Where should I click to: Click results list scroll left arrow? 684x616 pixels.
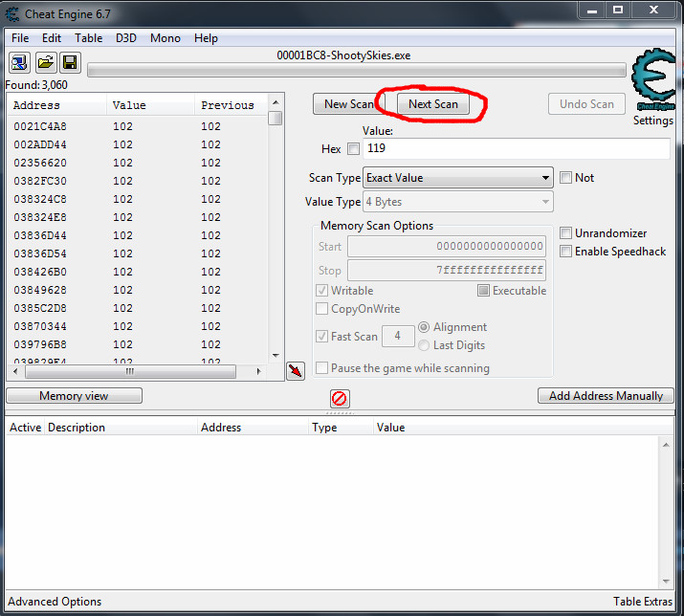[x=15, y=372]
